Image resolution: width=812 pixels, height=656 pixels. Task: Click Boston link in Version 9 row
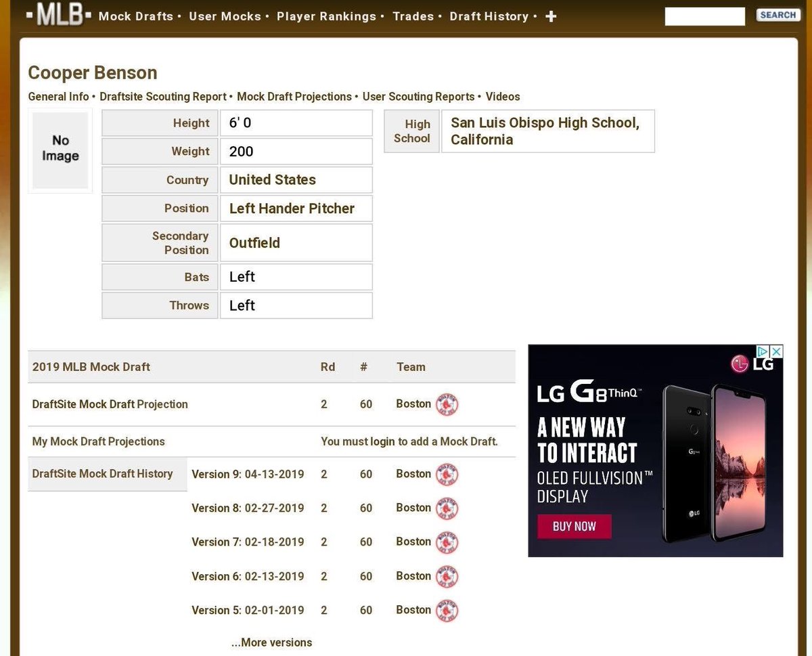(x=413, y=475)
